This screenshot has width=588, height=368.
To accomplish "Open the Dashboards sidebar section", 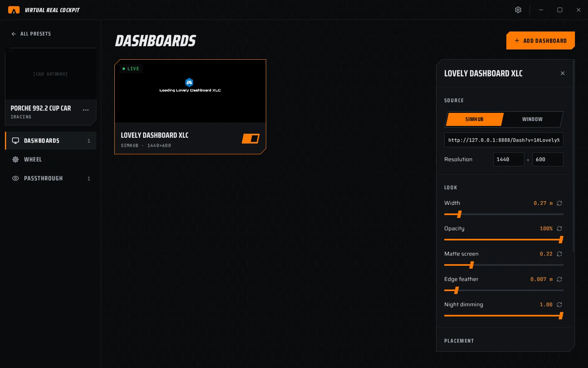I will pyautogui.click(x=51, y=141).
